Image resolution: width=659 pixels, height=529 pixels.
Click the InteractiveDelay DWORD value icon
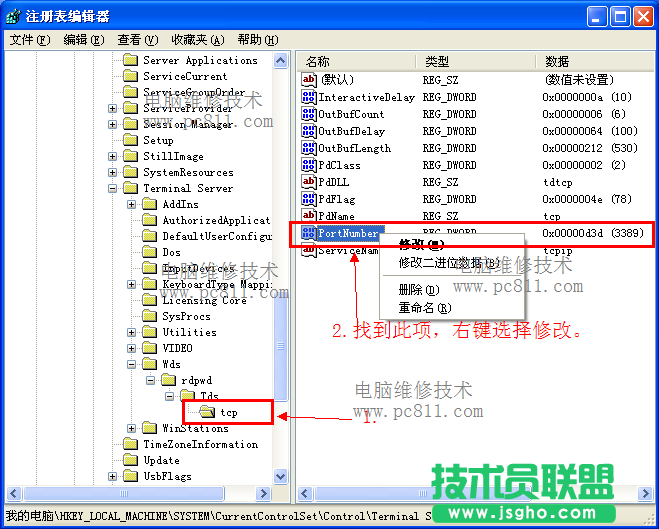click(x=309, y=97)
